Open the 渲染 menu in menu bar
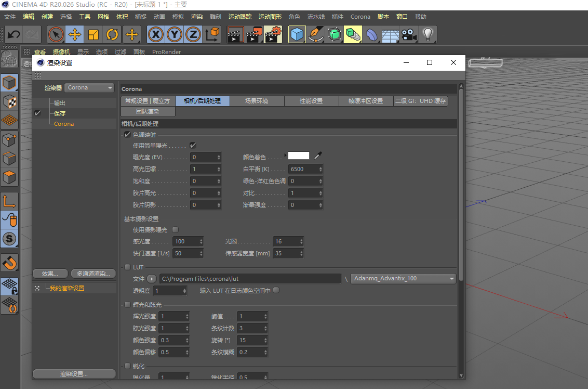Viewport: 588px width, 389px height. [197, 17]
